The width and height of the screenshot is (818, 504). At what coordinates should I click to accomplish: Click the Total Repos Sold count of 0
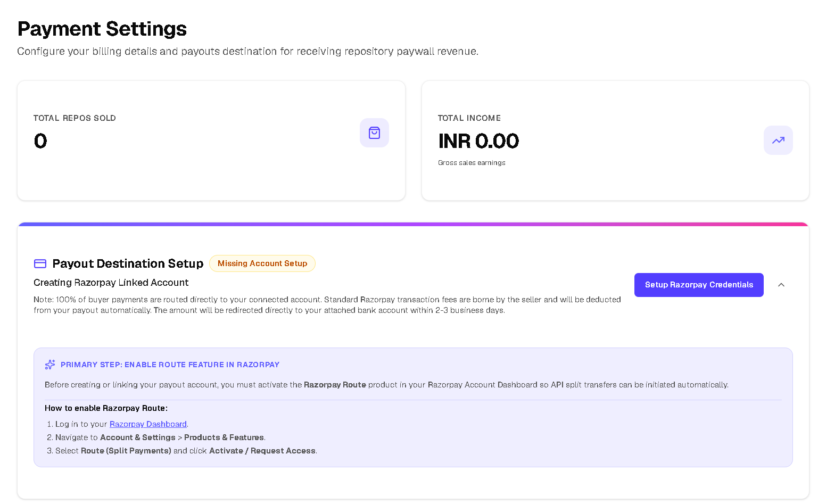click(x=40, y=141)
